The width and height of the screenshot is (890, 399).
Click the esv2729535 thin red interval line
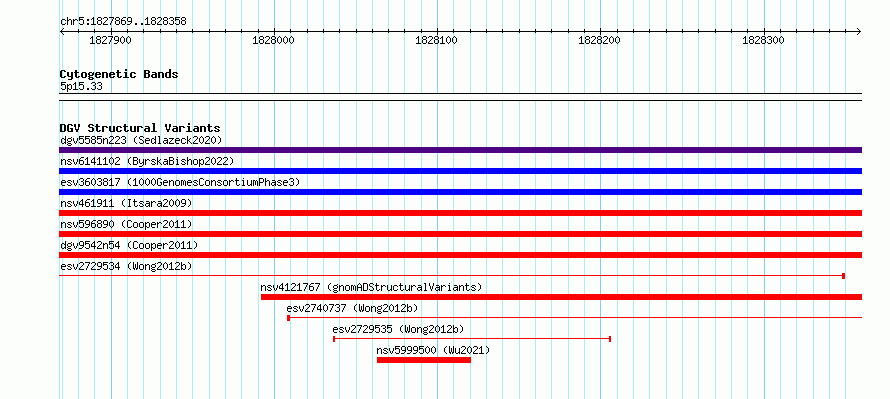click(x=472, y=339)
